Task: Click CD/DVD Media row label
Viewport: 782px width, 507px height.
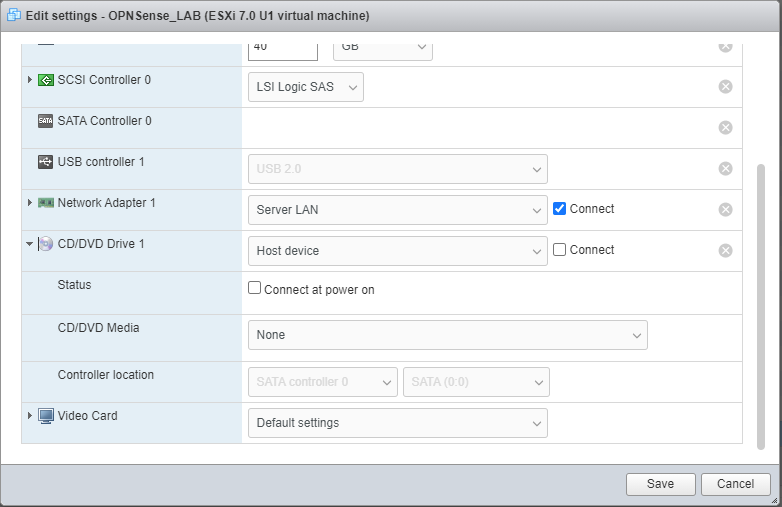Action: point(99,328)
